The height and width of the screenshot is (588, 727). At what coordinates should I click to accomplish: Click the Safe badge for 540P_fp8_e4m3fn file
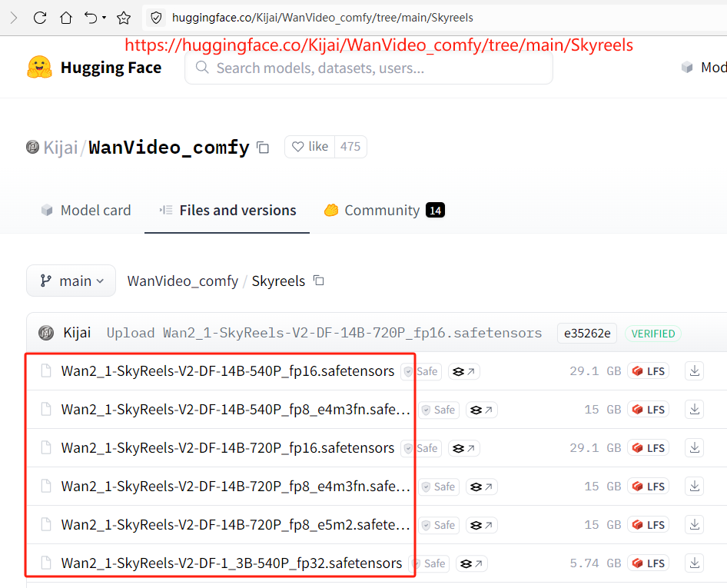[x=439, y=410]
